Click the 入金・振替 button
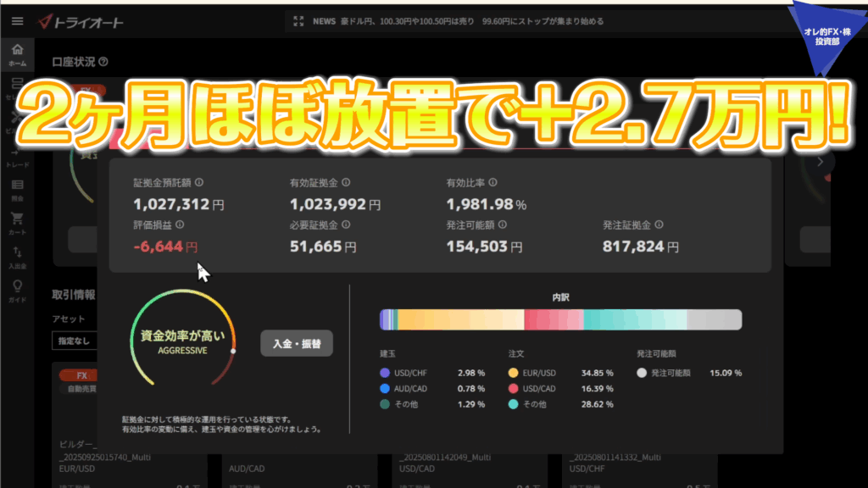The height and width of the screenshot is (488, 868). 297,344
